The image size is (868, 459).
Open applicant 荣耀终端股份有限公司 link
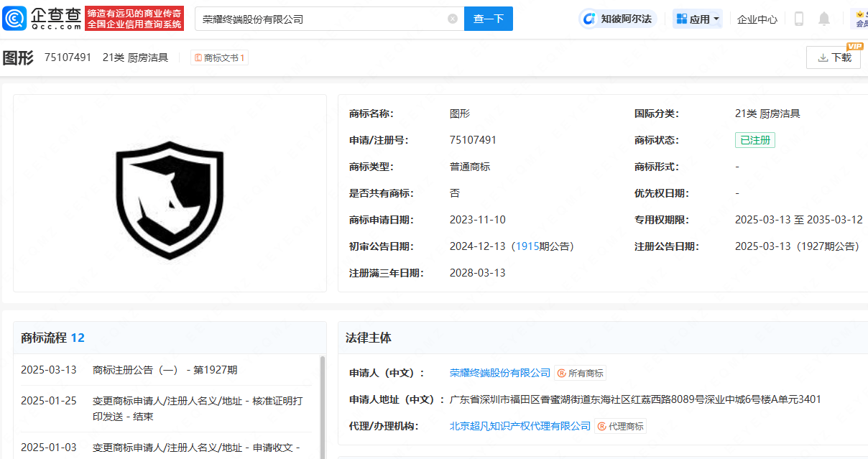click(500, 373)
